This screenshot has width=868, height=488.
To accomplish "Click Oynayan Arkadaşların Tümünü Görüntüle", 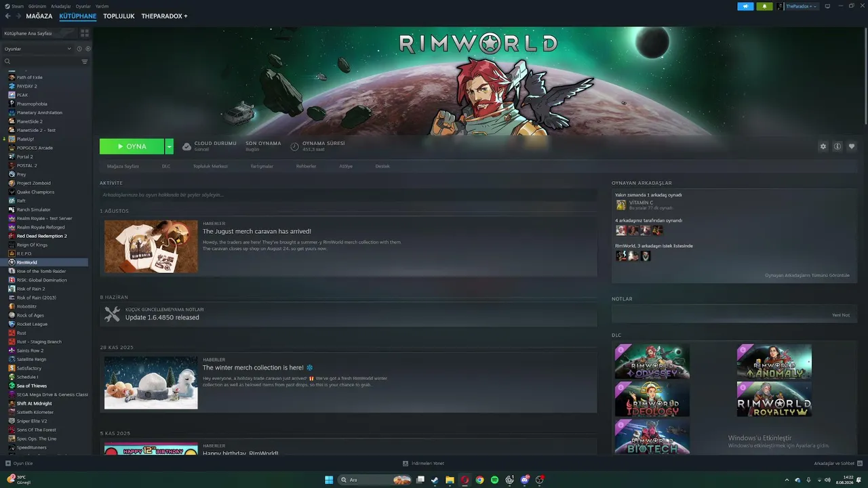I will tap(807, 275).
